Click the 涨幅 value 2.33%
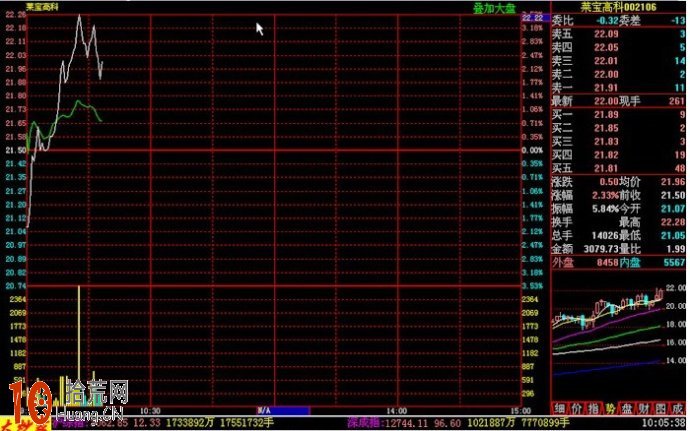 605,195
